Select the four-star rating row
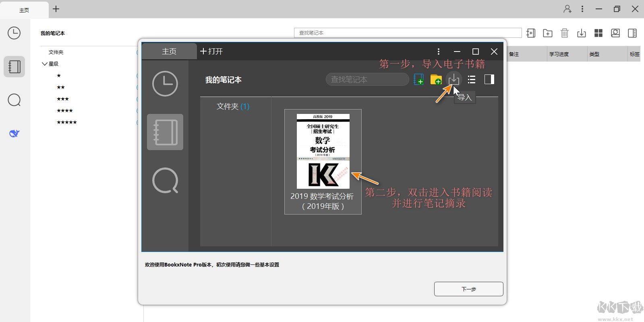Viewport: 644px width, 322px height. pos(65,110)
